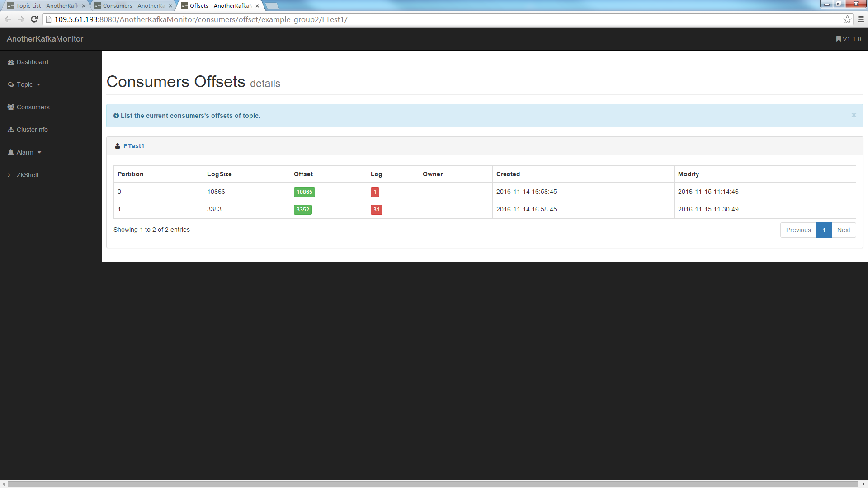The height and width of the screenshot is (488, 868).
Task: Expand the Alarm dropdown caret
Action: 39,153
